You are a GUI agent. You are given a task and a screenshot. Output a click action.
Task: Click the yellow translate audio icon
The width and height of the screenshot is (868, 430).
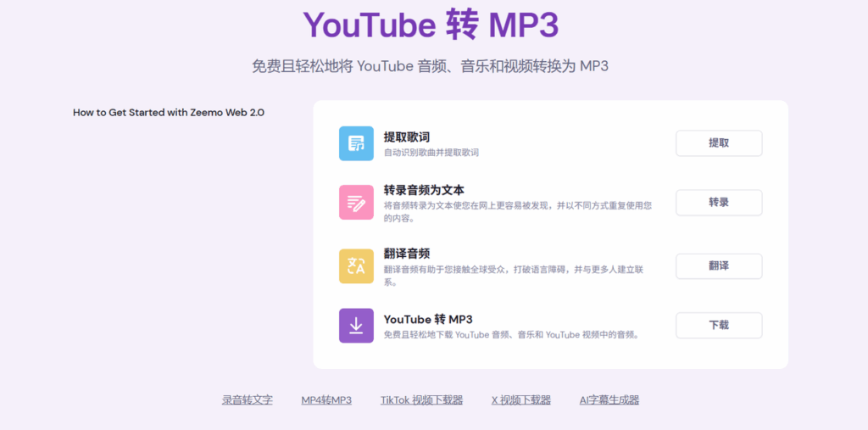tap(356, 266)
